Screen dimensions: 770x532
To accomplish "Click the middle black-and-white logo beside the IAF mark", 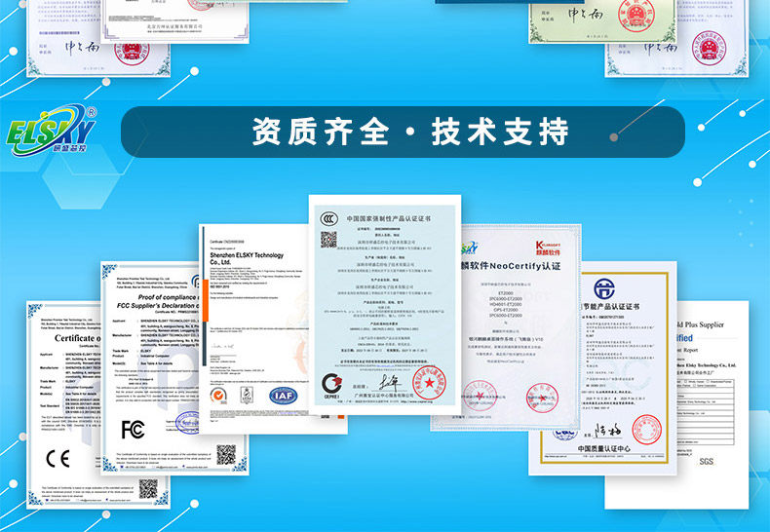I will pos(246,395).
